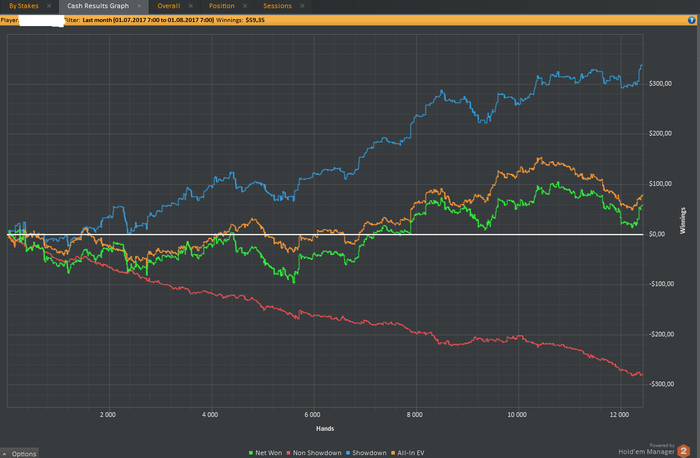The width and height of the screenshot is (700, 458).
Task: Click the Last month filter date range text
Action: coord(148,20)
